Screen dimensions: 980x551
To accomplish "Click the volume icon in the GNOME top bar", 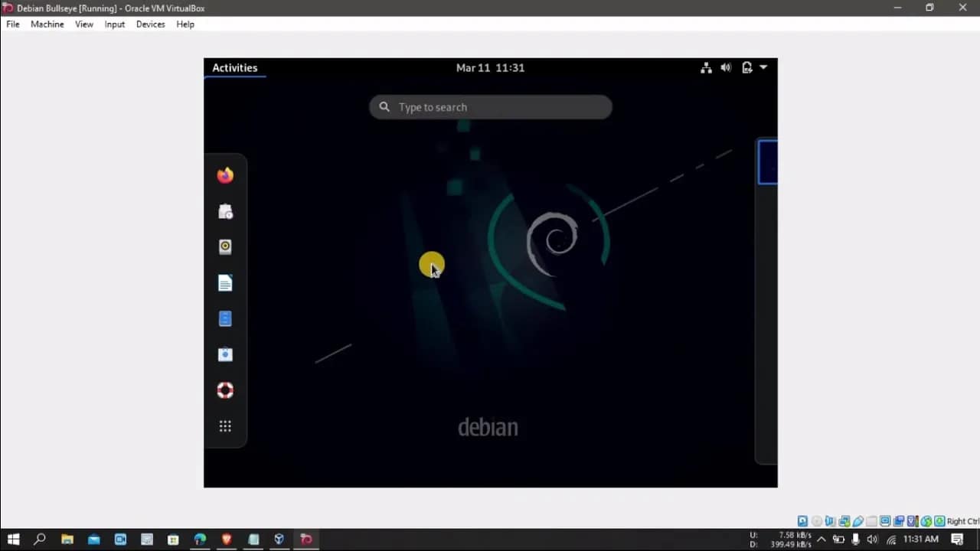I will pos(726,67).
